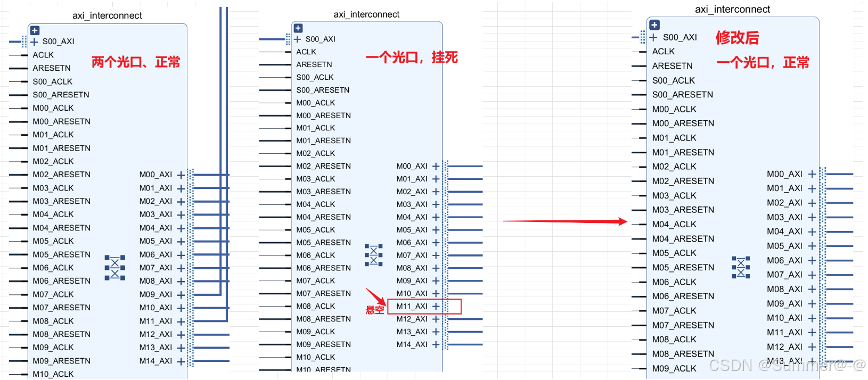868x380 pixels.
Task: Select S00_ACLK port in the right block
Action: click(x=674, y=80)
